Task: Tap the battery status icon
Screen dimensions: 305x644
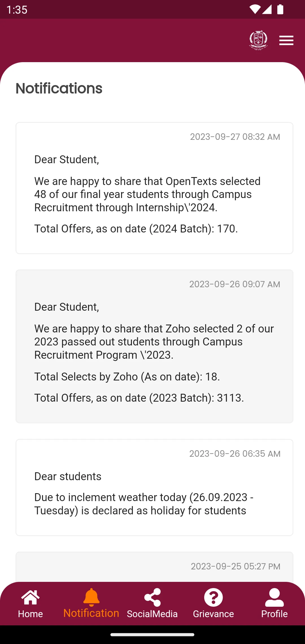Action: 280,9
